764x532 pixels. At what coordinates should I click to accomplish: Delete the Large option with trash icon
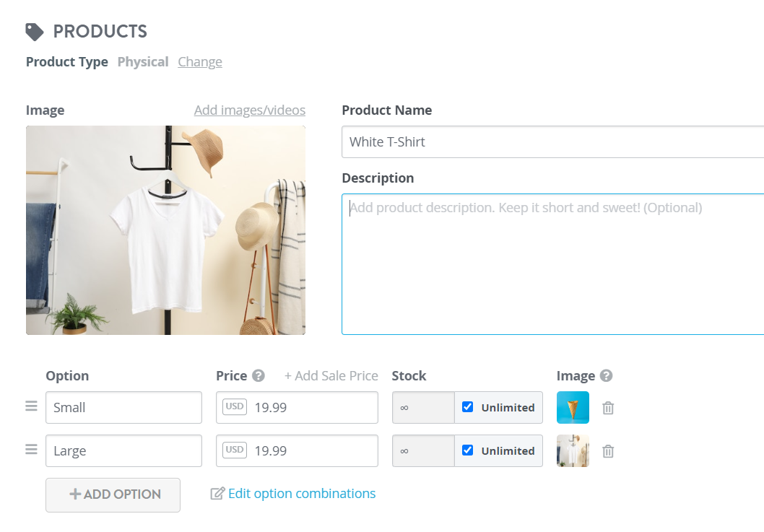pyautogui.click(x=608, y=451)
